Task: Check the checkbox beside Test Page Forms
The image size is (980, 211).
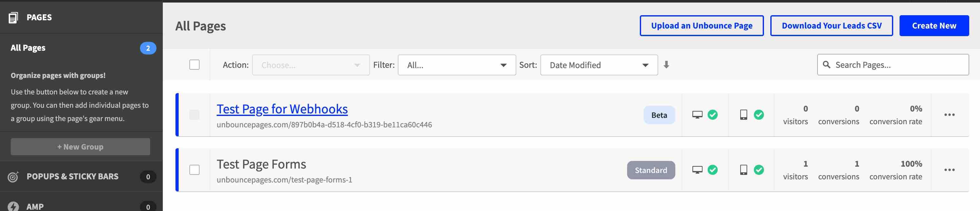Action: pos(195,170)
